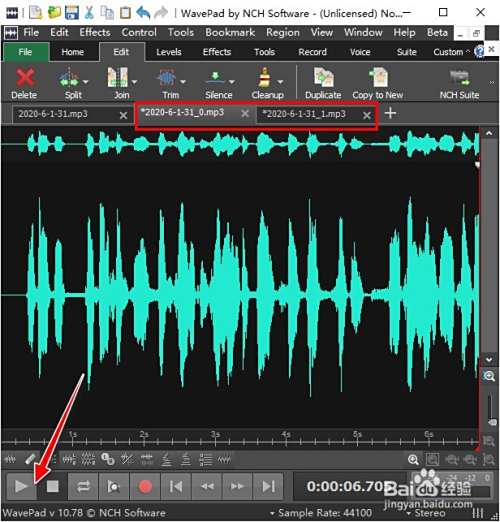Open the Sample Rate: 44100 dropdown

pos(321,512)
